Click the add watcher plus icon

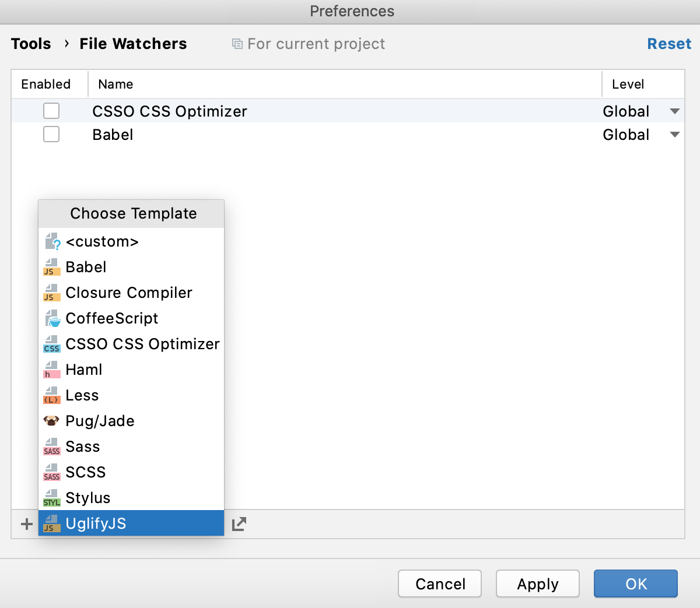tap(26, 524)
